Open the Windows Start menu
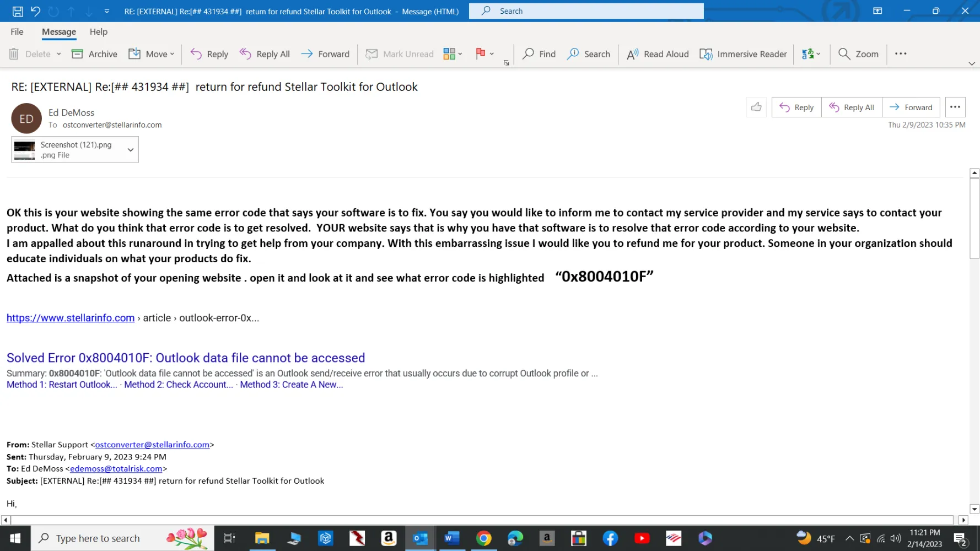The height and width of the screenshot is (551, 980). coord(15,538)
